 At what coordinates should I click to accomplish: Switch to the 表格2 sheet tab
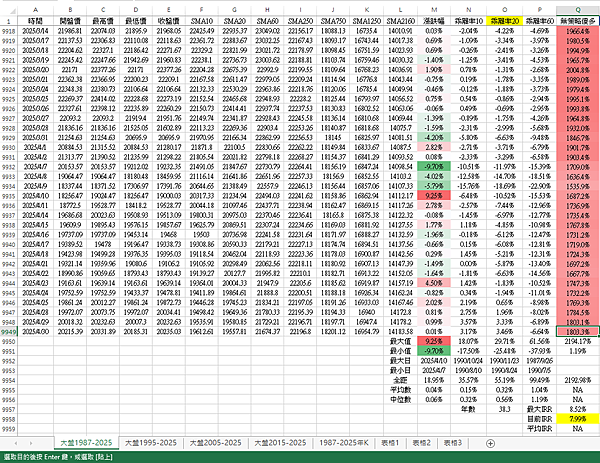pyautogui.click(x=421, y=443)
